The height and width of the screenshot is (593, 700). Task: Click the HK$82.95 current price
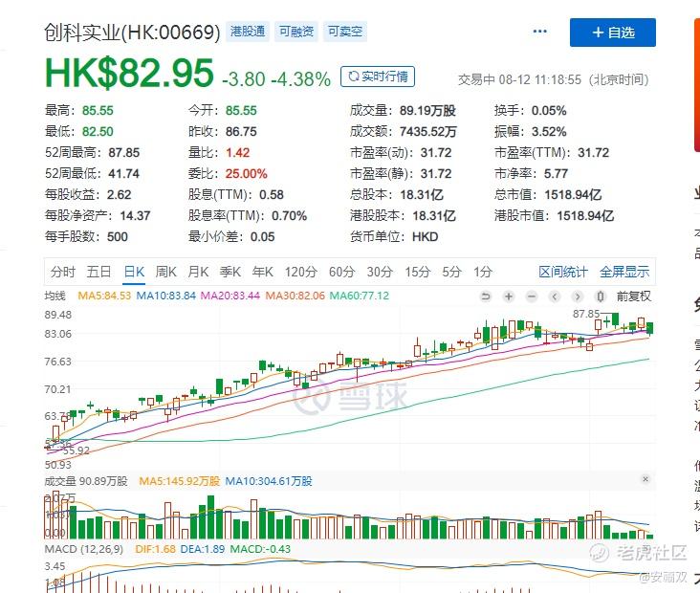click(129, 74)
